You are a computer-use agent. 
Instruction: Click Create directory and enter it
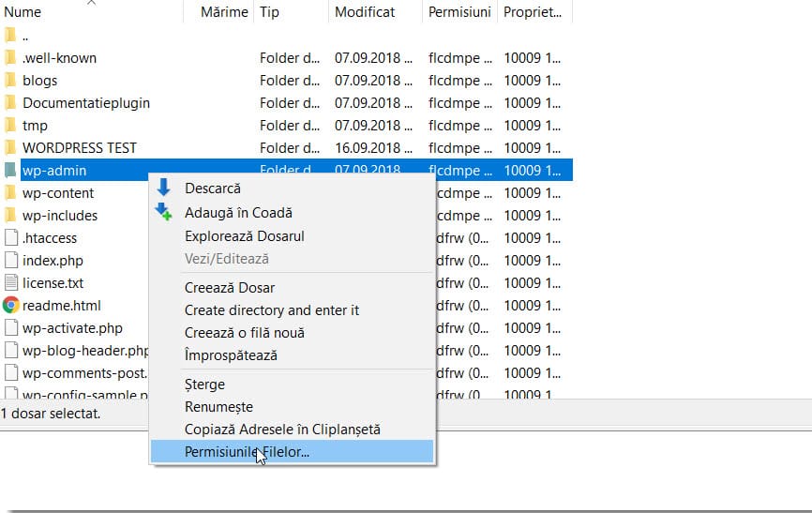271,310
